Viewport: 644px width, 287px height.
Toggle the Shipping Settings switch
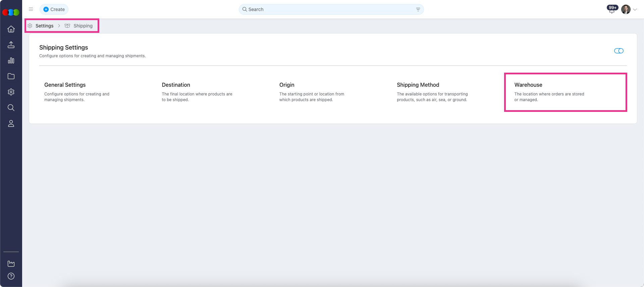619,51
